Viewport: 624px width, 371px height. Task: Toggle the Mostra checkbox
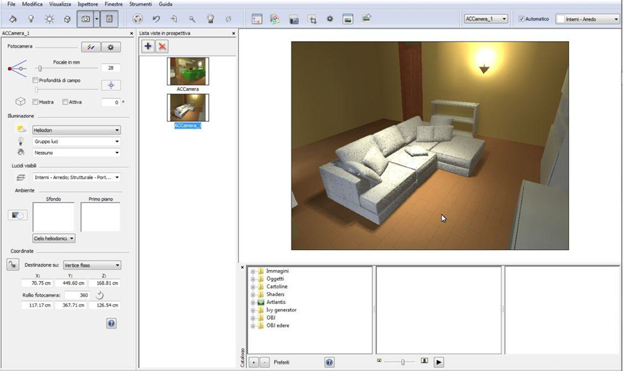click(x=35, y=102)
